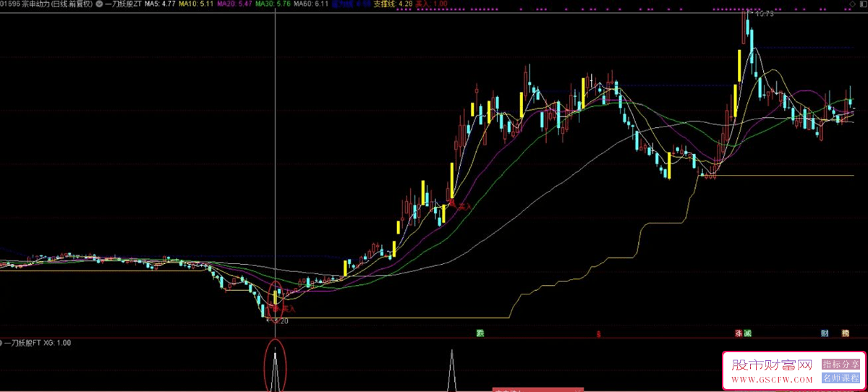Select the 一刀妖股ZT main indicator label

123,4
